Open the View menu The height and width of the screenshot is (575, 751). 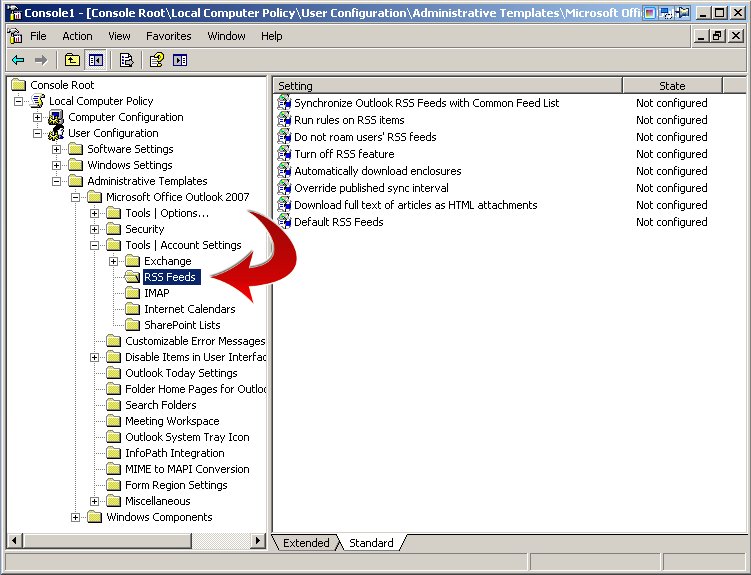(x=119, y=36)
